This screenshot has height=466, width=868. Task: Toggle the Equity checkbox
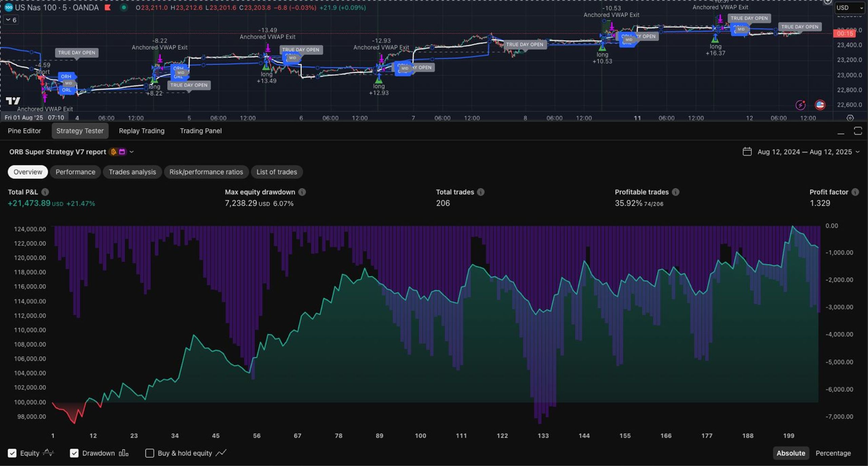[12, 453]
